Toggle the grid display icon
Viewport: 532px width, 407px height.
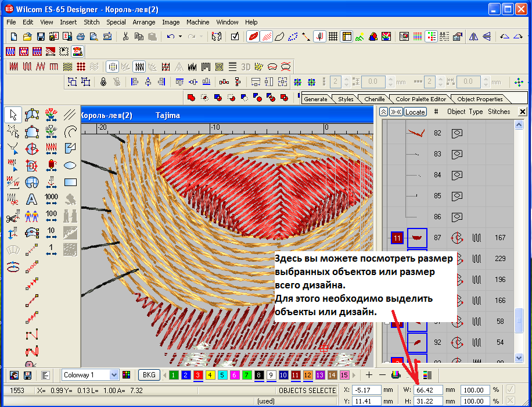click(x=333, y=36)
